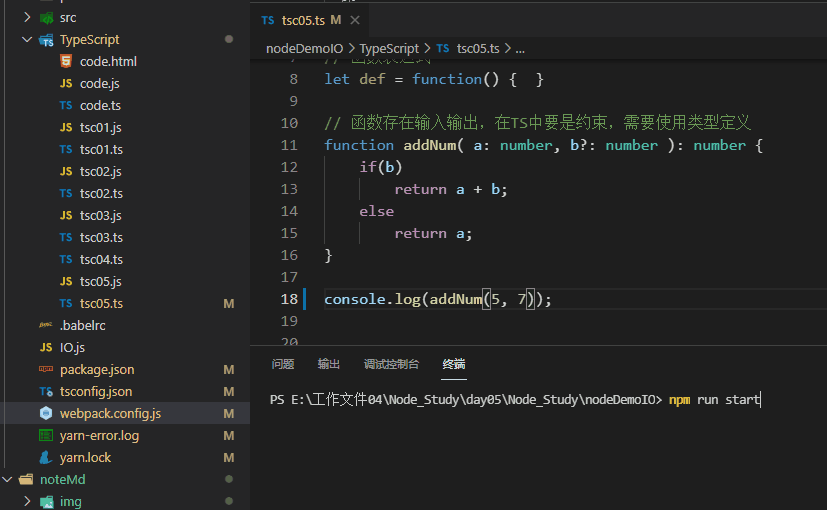Click the JS icon beside code.js
Image resolution: width=827 pixels, height=510 pixels.
66,83
